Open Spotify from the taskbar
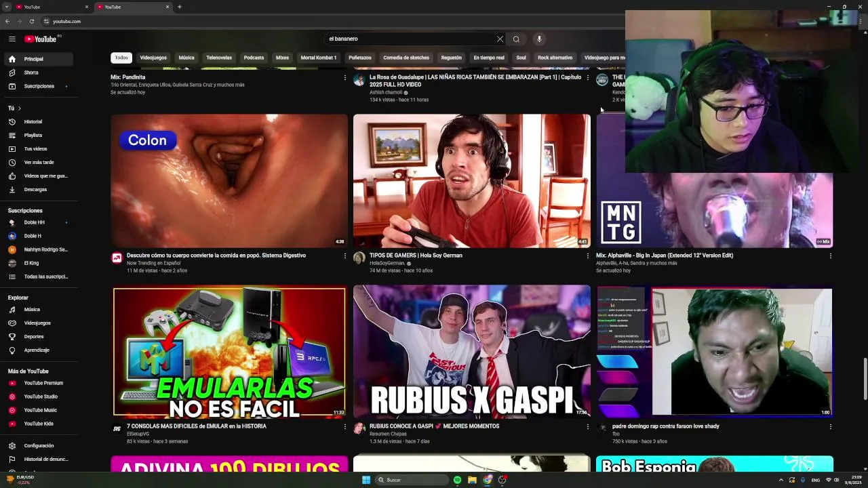The image size is (868, 488). click(457, 480)
